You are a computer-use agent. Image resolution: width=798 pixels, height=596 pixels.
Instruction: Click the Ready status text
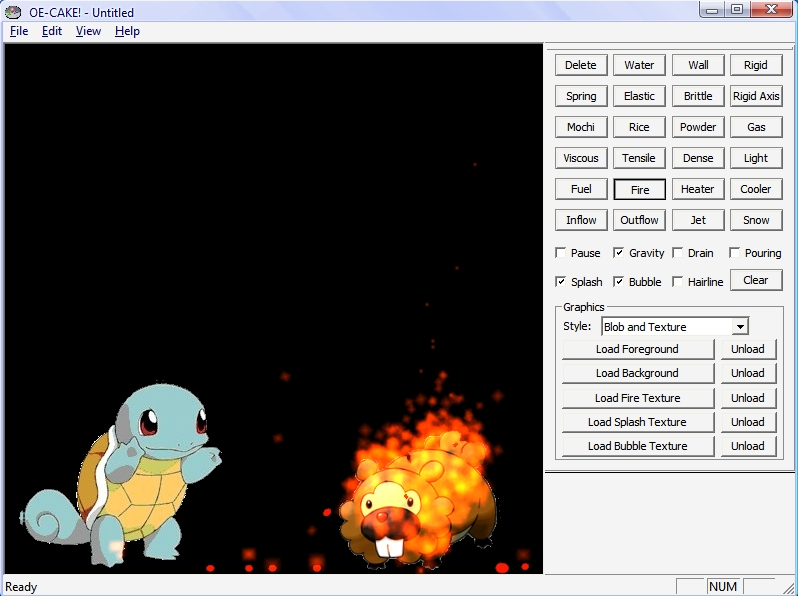(21, 587)
